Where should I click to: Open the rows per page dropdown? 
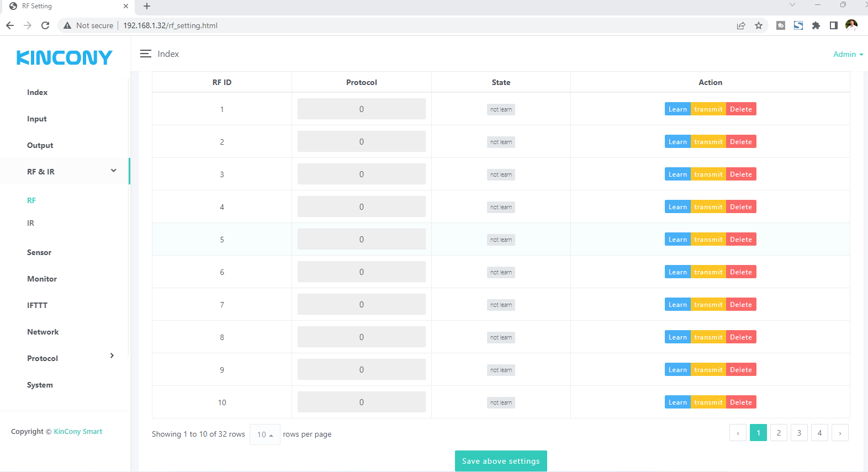265,434
